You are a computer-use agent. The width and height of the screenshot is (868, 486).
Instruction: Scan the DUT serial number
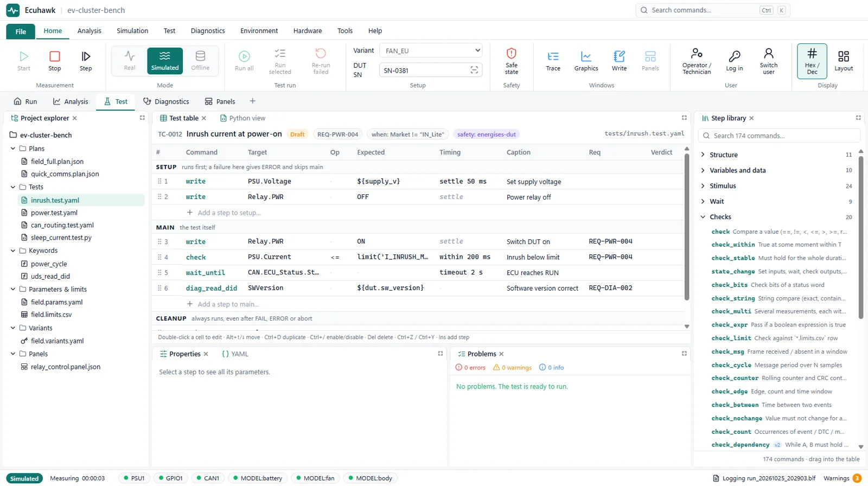[x=474, y=70]
